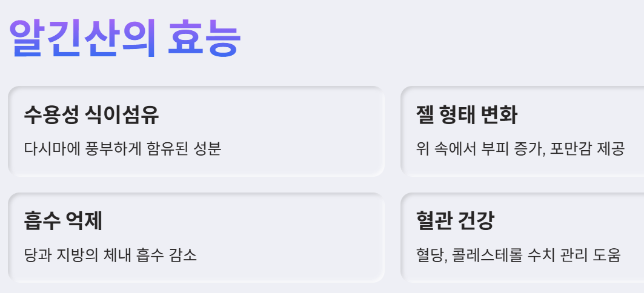The width and height of the screenshot is (644, 293).
Task: Click the word 다시마에 in first card
Action: (51, 148)
